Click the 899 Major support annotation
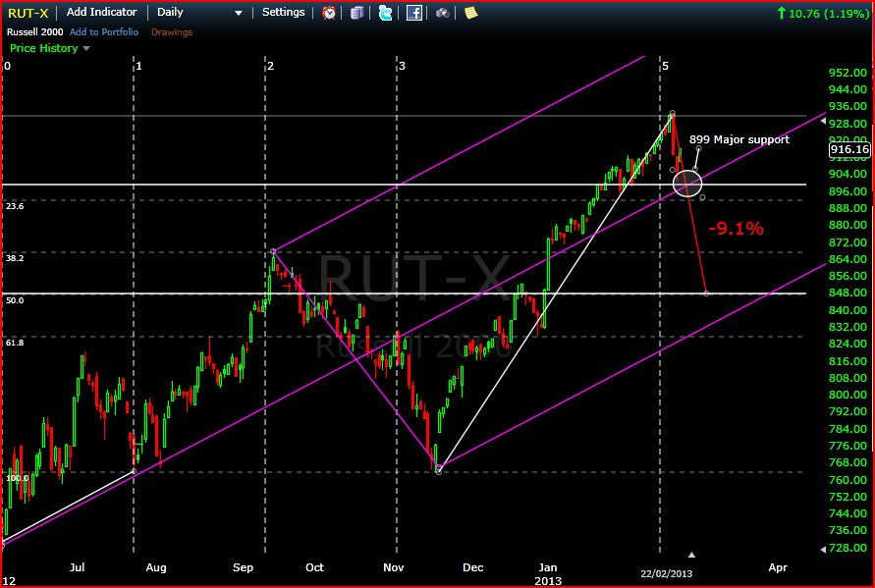 tap(738, 139)
